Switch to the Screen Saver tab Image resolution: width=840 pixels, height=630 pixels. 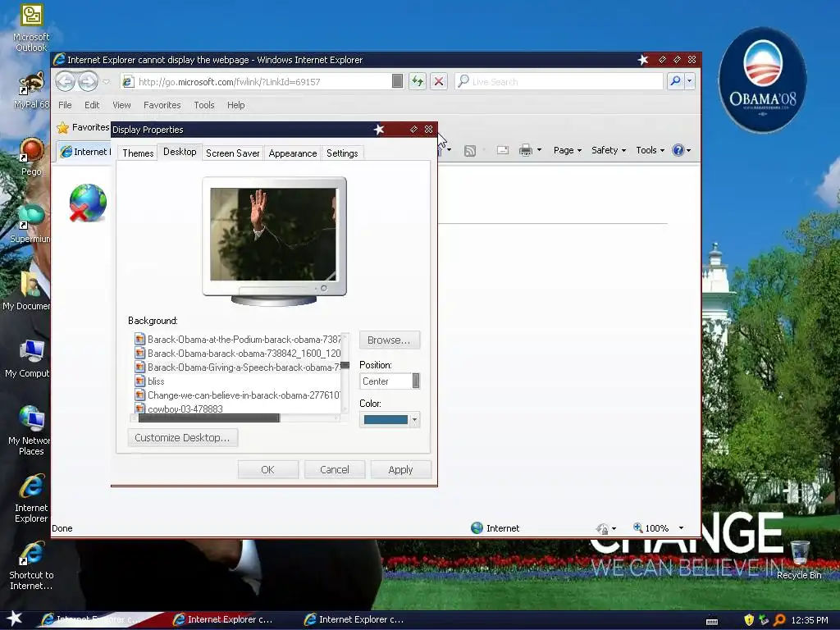(232, 153)
